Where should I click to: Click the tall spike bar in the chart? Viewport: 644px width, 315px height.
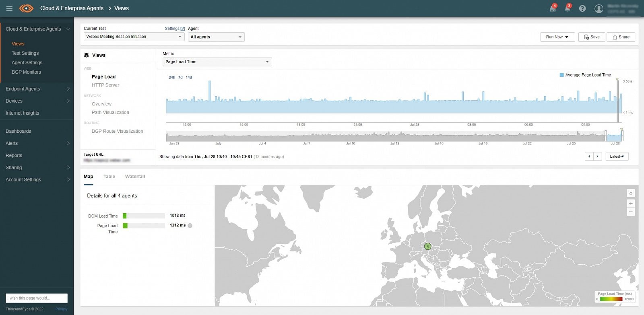click(x=209, y=97)
